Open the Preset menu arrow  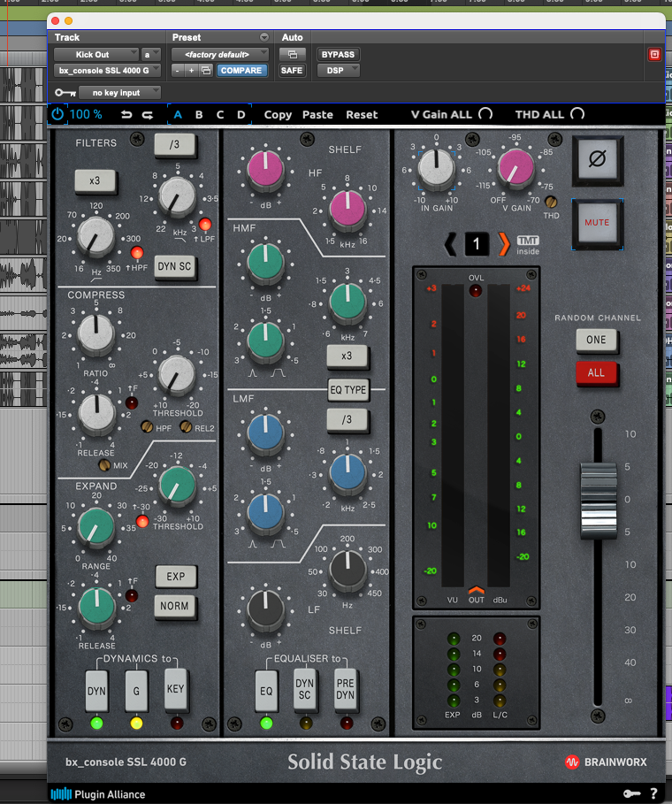tap(264, 37)
